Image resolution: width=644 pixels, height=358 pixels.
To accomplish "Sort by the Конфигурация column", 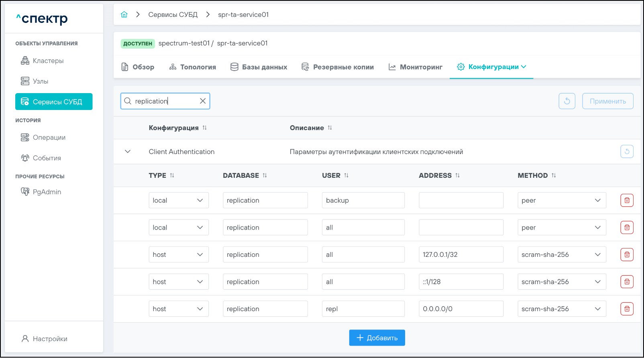I will pos(204,128).
